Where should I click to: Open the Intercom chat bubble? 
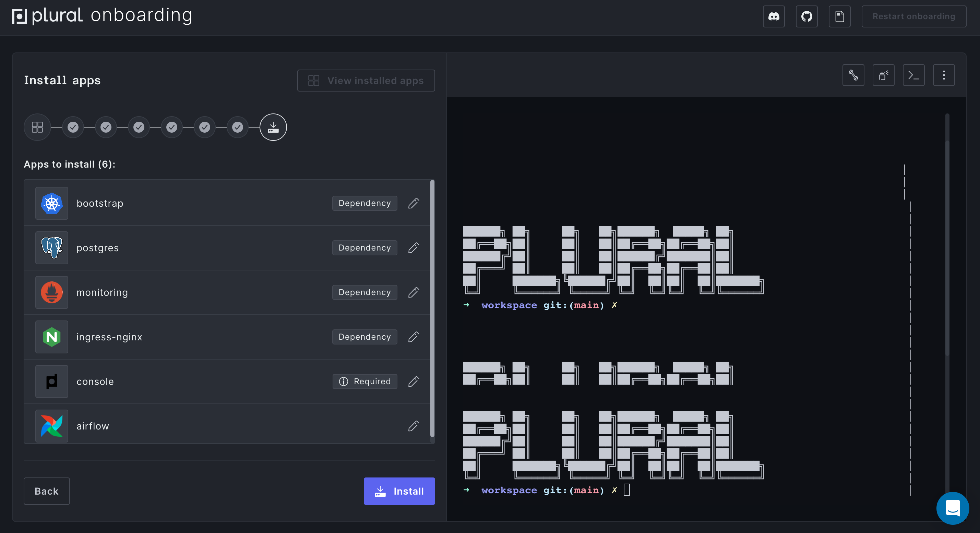(953, 508)
